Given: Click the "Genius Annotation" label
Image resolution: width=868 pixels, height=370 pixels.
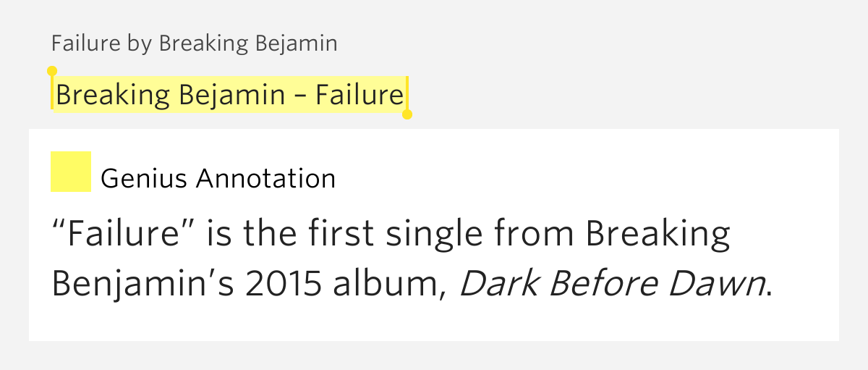Looking at the screenshot, I should [218, 178].
